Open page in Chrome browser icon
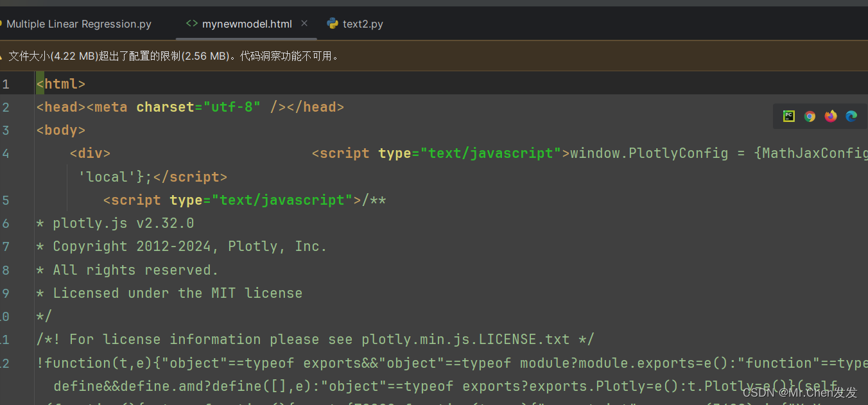Image resolution: width=868 pixels, height=405 pixels. [x=810, y=116]
